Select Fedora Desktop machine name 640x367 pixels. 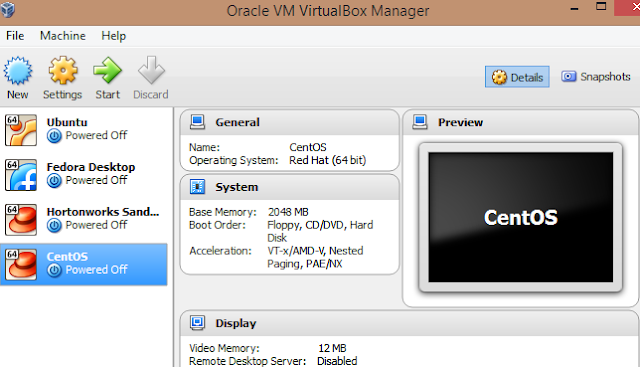(91, 167)
